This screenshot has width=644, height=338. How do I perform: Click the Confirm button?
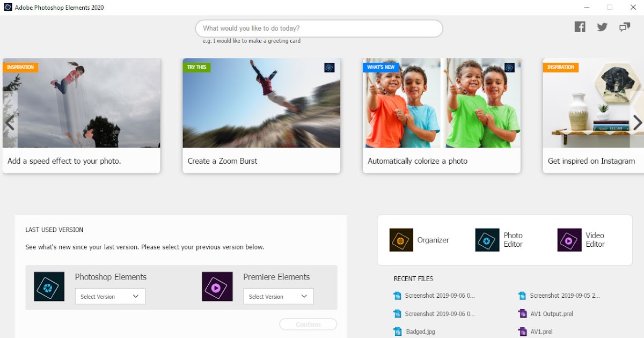coord(308,325)
